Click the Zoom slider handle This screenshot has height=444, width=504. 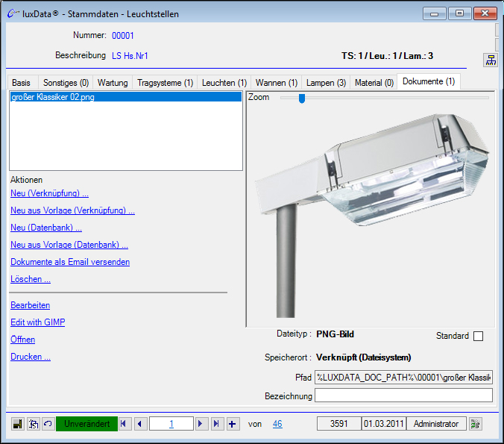point(302,98)
